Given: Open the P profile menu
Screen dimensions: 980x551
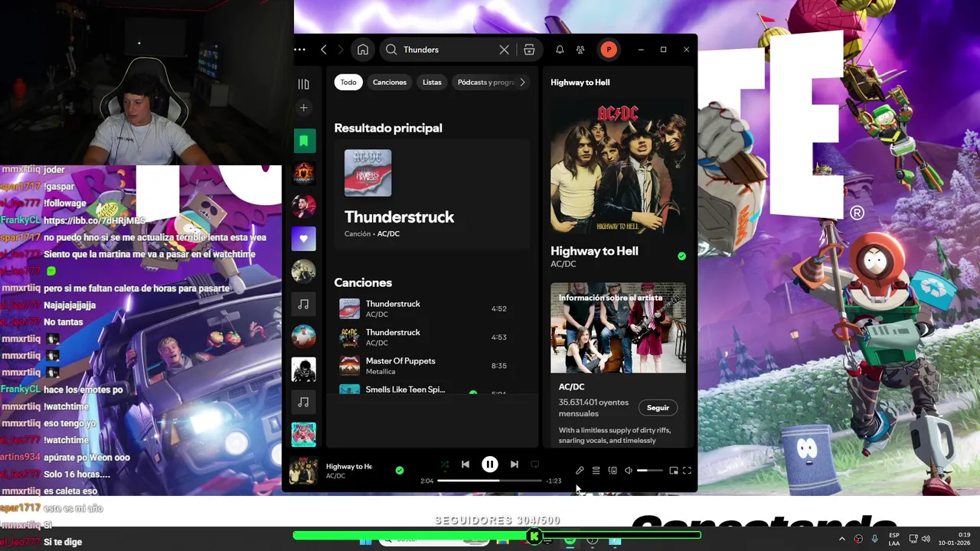Looking at the screenshot, I should (x=609, y=50).
